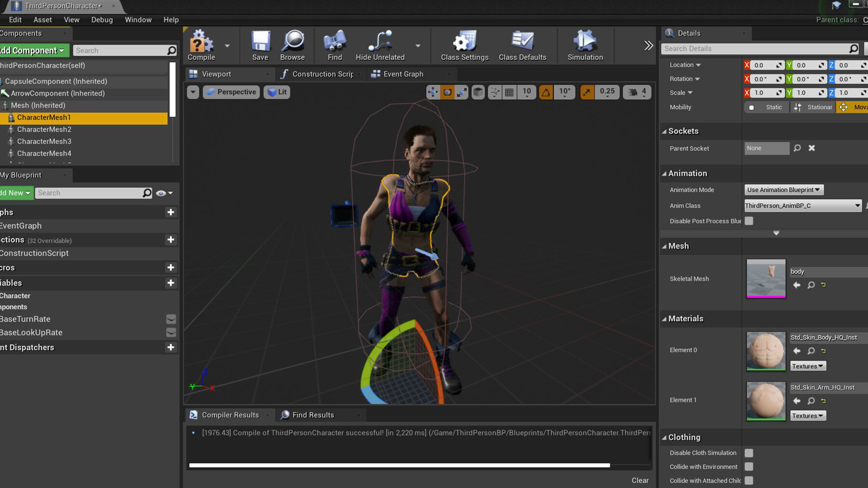The image size is (868, 488).
Task: Enable Disable Cloth Simulation checkbox
Action: click(x=749, y=453)
